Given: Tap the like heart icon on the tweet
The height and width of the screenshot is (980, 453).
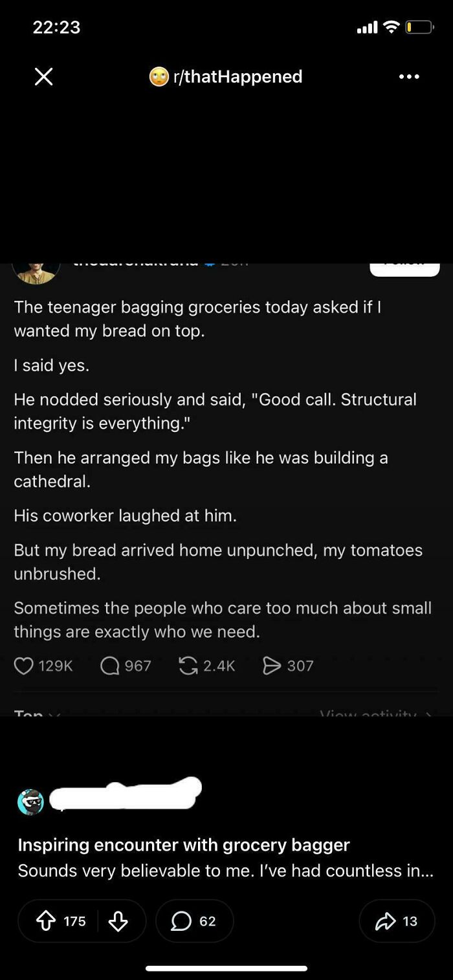Looking at the screenshot, I should tap(24, 666).
